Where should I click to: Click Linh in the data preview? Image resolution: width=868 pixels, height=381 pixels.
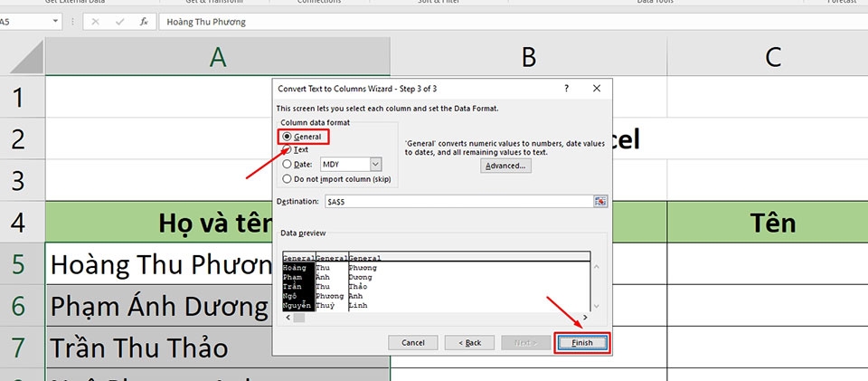click(358, 306)
